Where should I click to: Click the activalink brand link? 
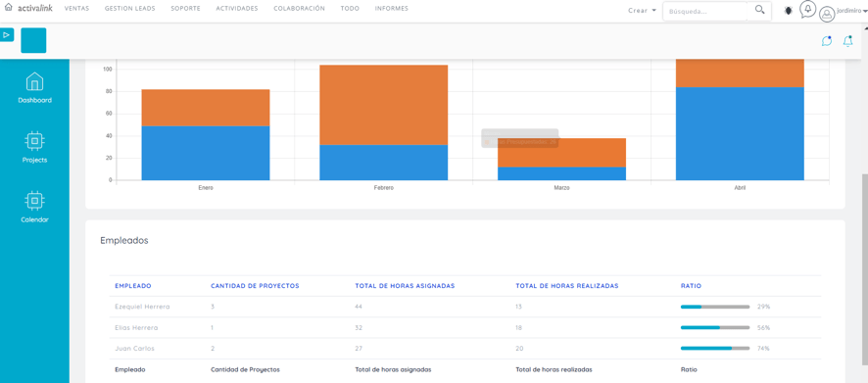pos(35,8)
